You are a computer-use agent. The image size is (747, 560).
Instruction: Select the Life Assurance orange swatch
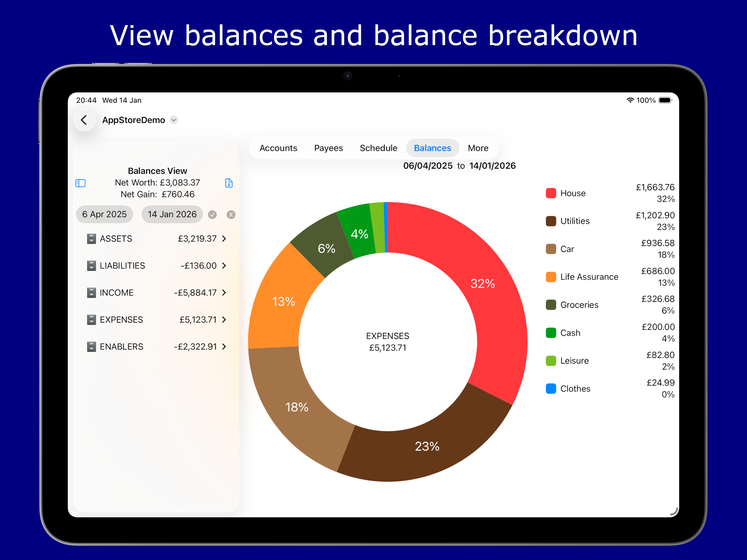(551, 277)
